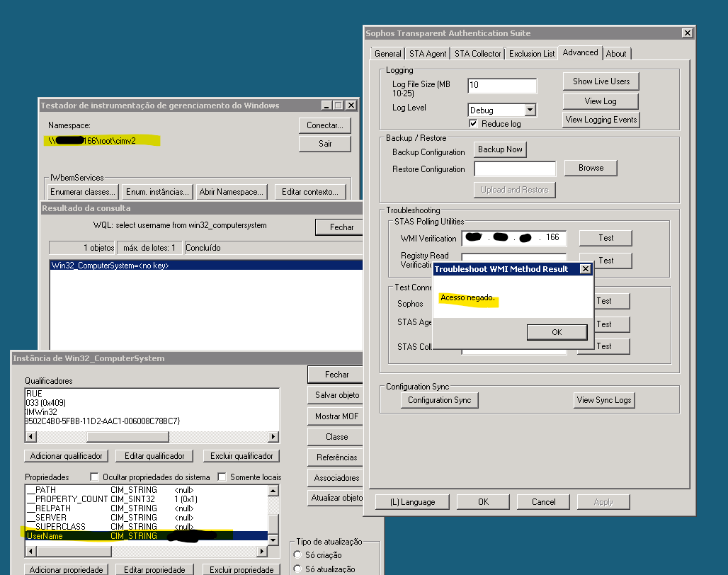The image size is (728, 575).
Task: Click the WMI Verification IP address field
Action: click(x=514, y=238)
